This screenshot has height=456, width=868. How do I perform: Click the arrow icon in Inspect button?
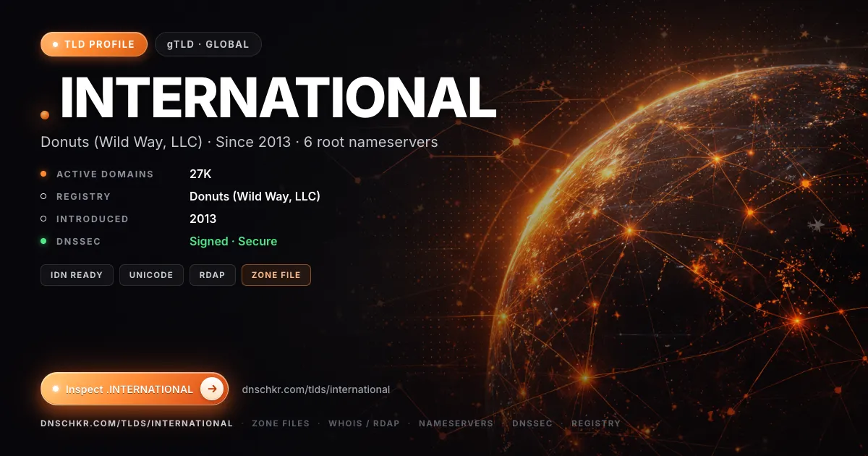click(211, 389)
